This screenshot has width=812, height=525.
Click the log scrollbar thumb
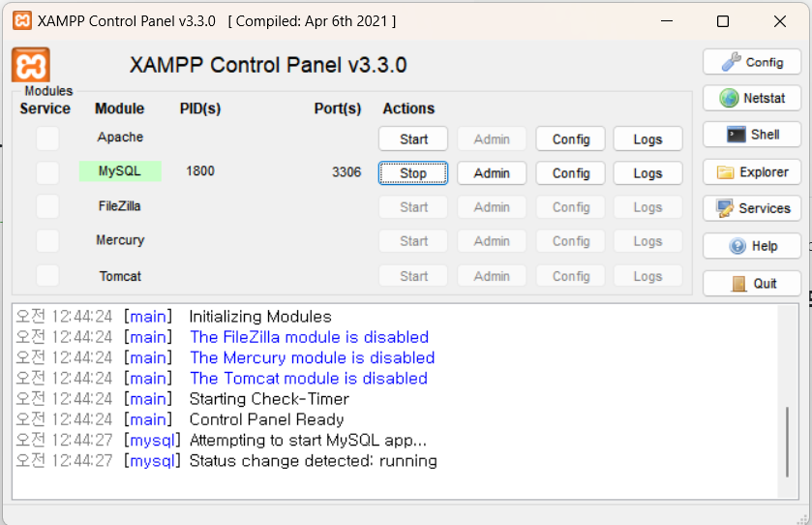pos(787,442)
